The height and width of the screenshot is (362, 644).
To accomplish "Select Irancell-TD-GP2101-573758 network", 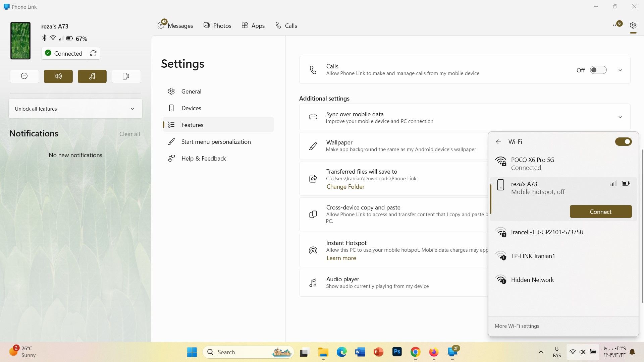I will pyautogui.click(x=563, y=232).
